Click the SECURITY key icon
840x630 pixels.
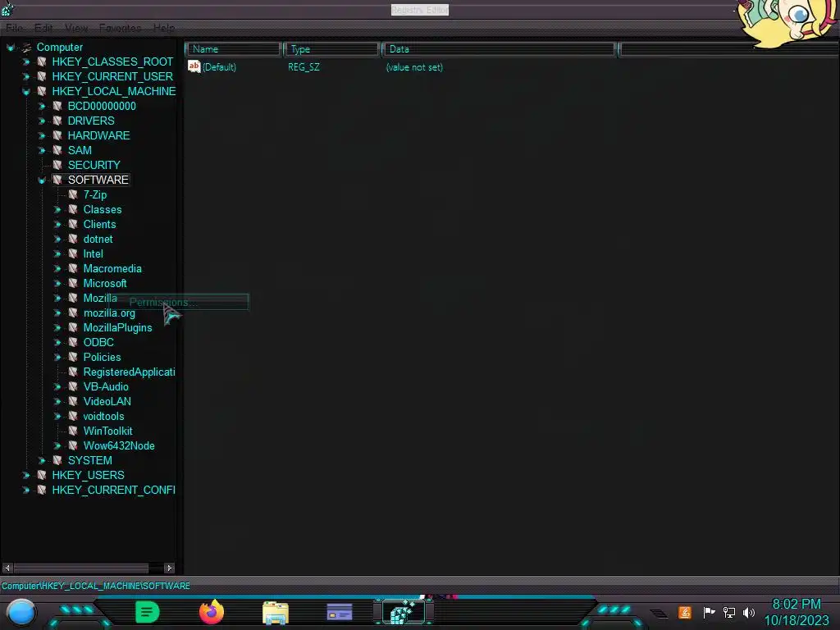coord(57,165)
